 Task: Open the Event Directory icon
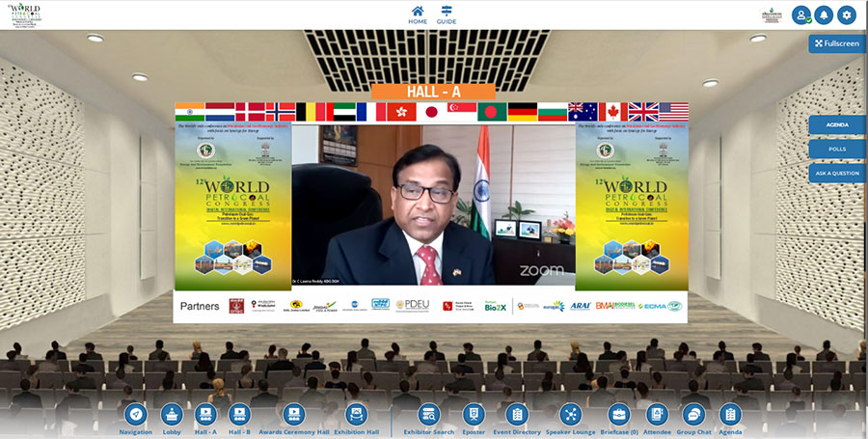tap(517, 414)
